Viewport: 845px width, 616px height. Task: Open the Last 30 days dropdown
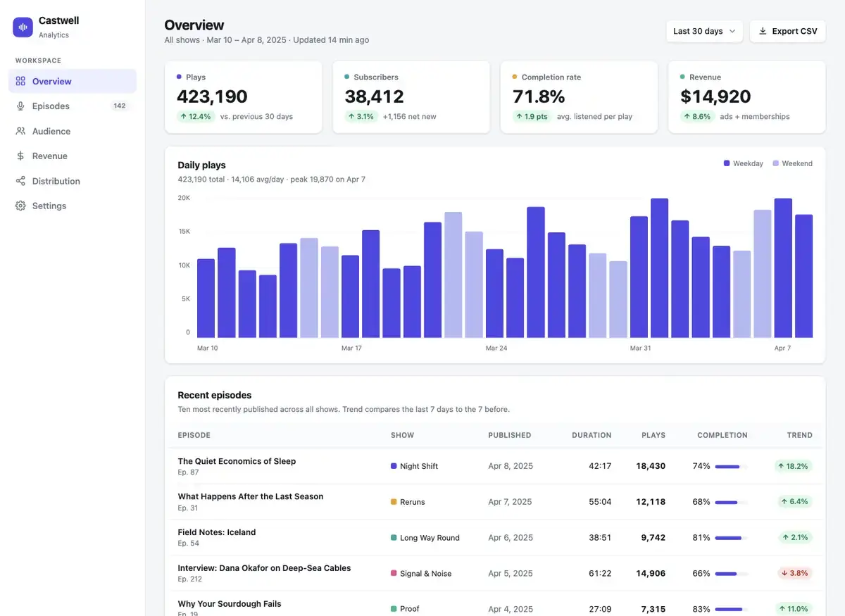[x=704, y=31]
